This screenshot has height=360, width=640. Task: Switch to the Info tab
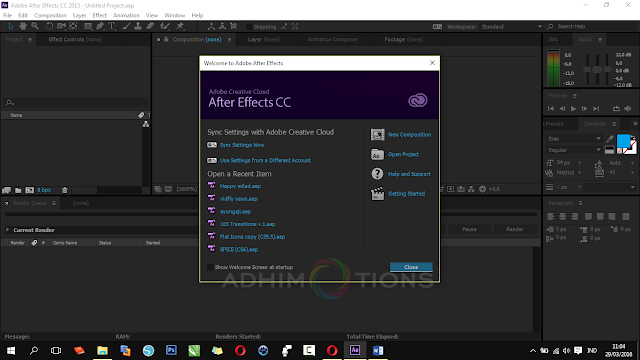click(553, 40)
